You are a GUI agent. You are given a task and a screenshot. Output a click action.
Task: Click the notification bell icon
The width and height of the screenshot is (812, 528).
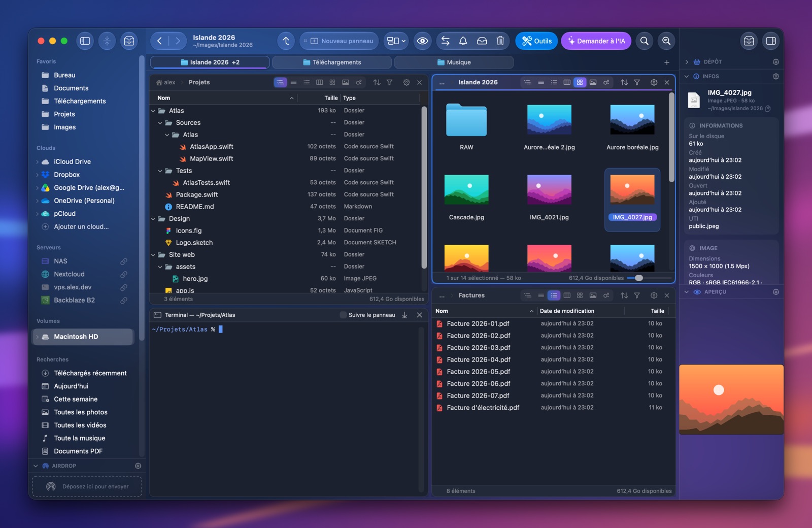[x=463, y=41]
